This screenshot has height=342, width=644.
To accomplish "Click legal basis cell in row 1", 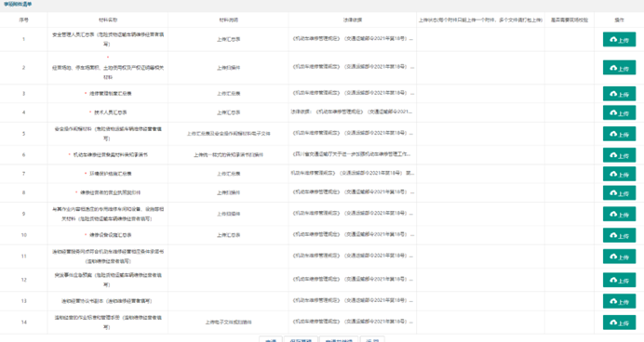I will coord(353,39).
